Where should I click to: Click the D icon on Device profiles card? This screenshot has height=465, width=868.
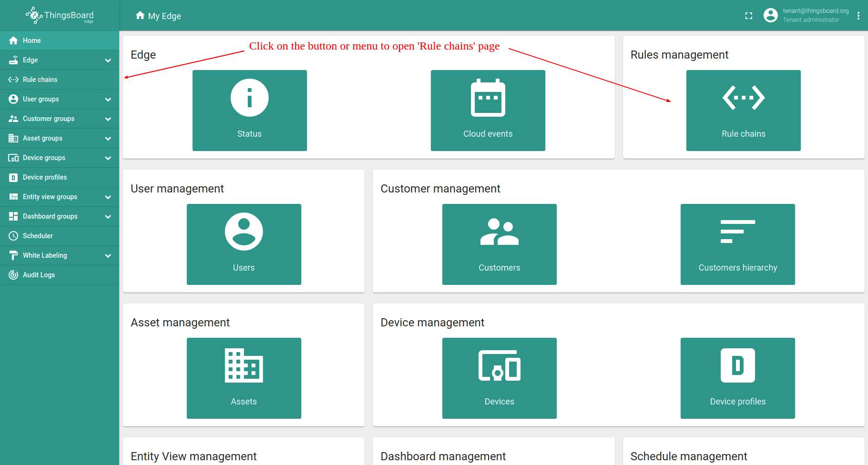pyautogui.click(x=737, y=365)
